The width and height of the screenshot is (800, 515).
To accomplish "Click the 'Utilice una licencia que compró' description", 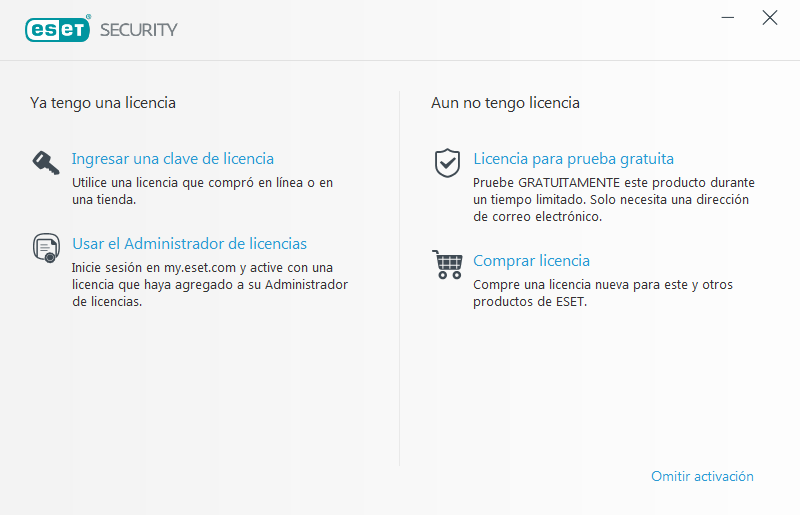I will pyautogui.click(x=202, y=191).
